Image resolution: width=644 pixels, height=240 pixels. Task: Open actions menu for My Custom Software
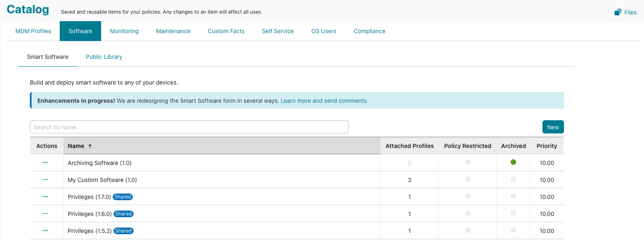pyautogui.click(x=45, y=180)
